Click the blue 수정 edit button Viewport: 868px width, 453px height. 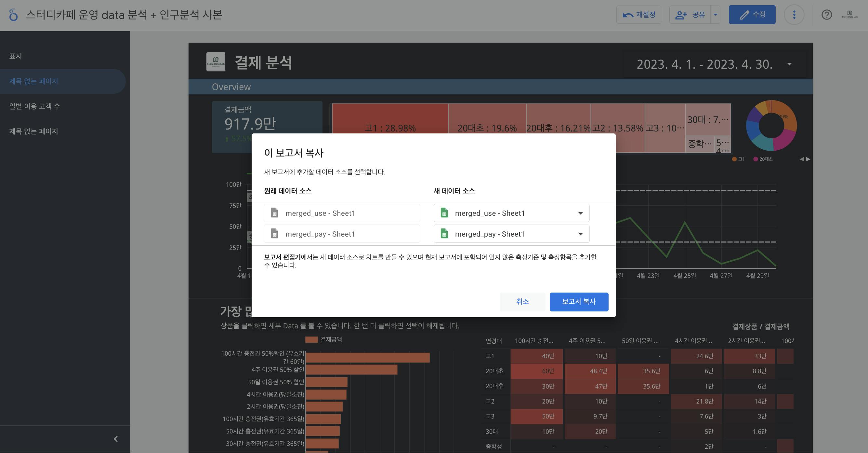coord(752,15)
